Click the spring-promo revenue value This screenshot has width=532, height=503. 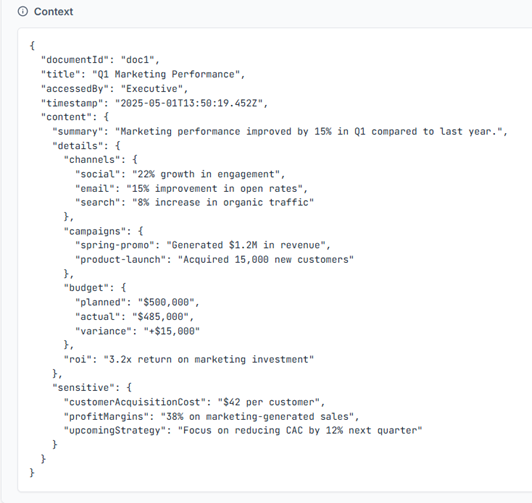pos(246,245)
